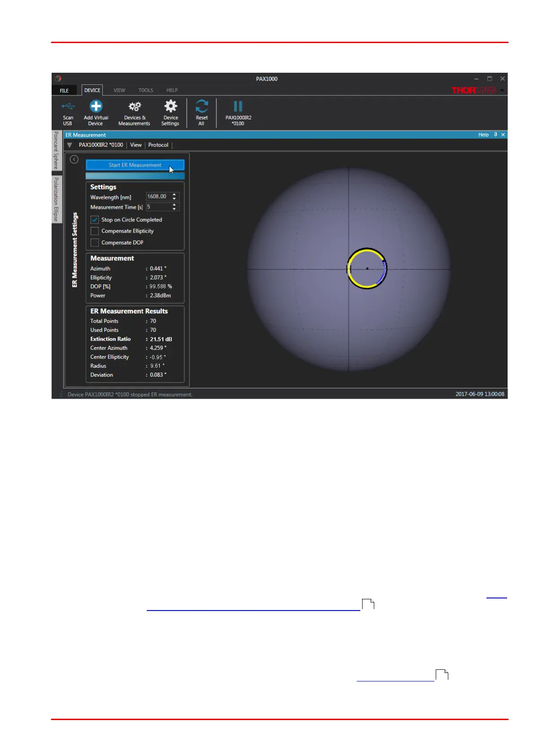Image resolution: width=534 pixels, height=756 pixels.
Task: Click the measurement progress bar
Action: click(x=135, y=176)
